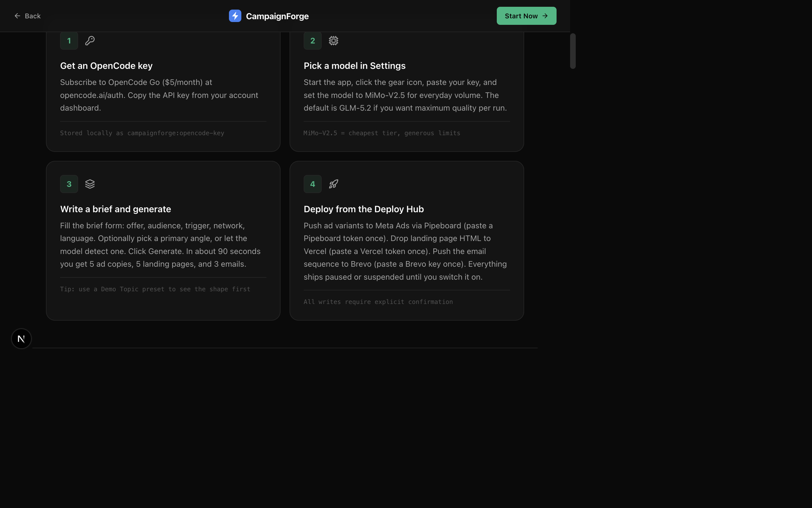
Task: Select the 'Get an OpenCode key' heading
Action: 106,66
